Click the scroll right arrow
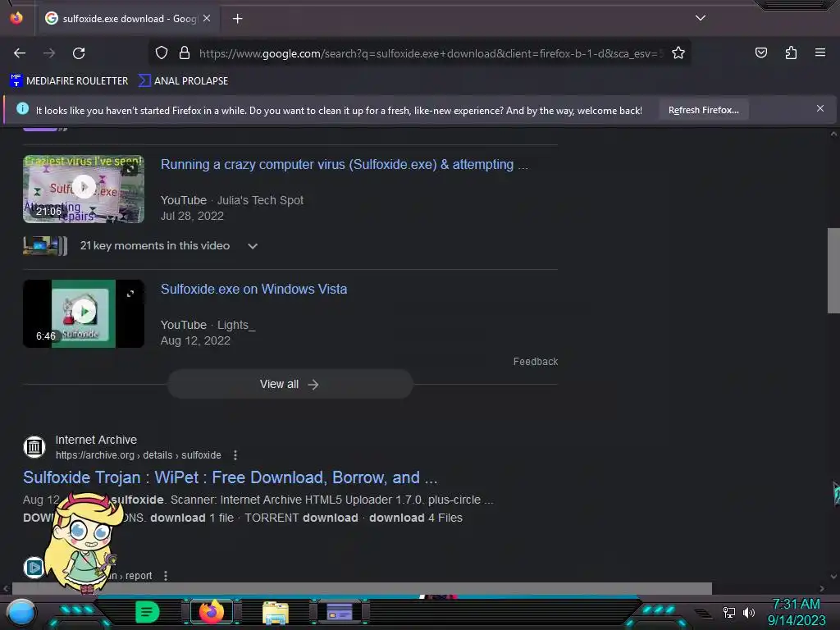 pyautogui.click(x=822, y=588)
